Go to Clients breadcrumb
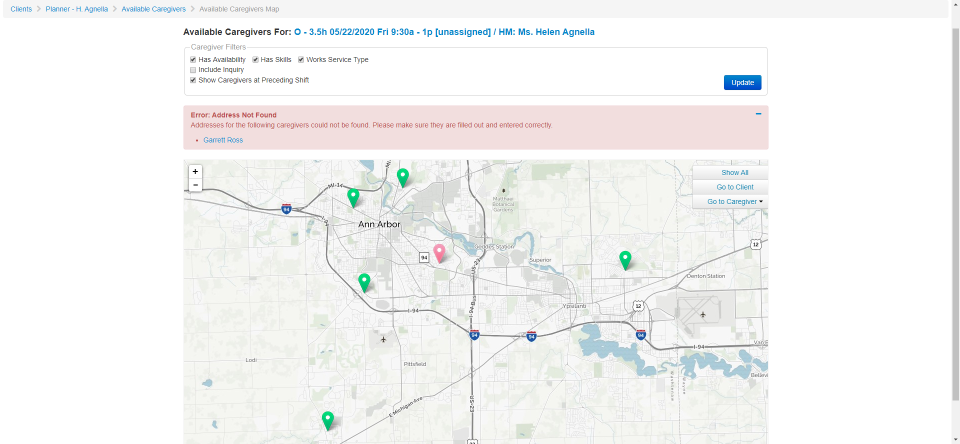This screenshot has width=960, height=444. (x=21, y=9)
